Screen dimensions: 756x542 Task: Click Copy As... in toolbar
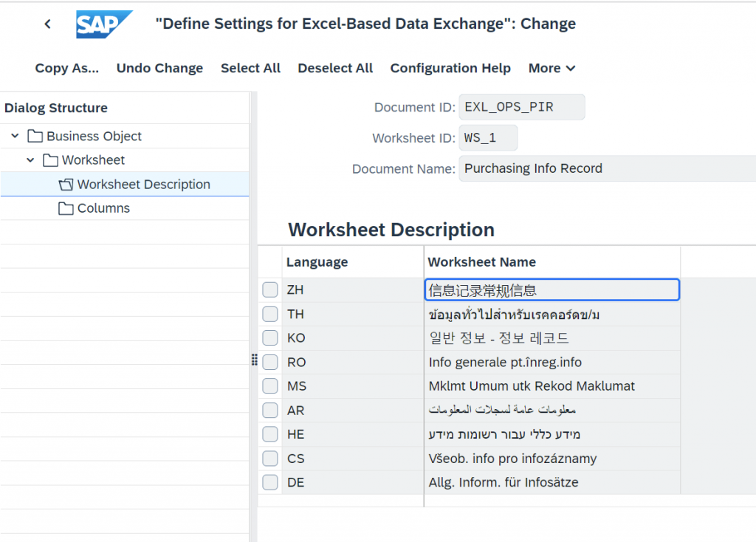tap(67, 68)
